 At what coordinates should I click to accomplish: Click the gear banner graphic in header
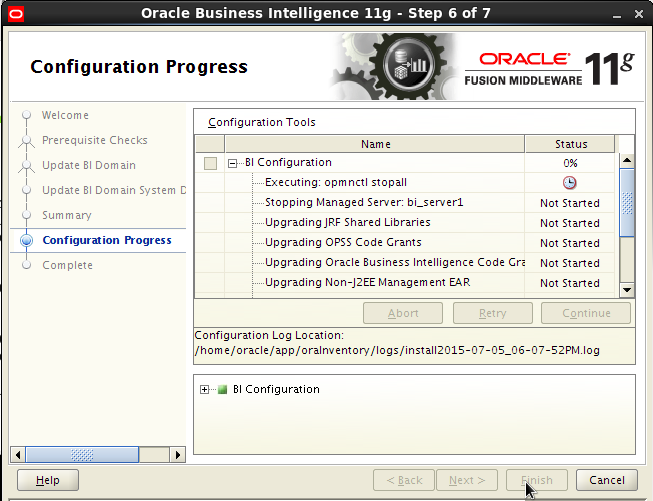click(x=396, y=67)
